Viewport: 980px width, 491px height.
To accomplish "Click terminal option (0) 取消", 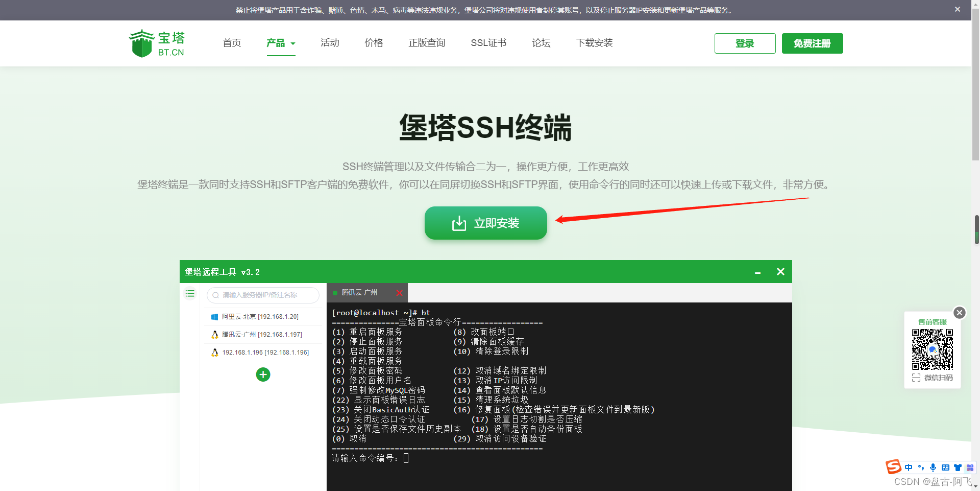I will coord(349,439).
